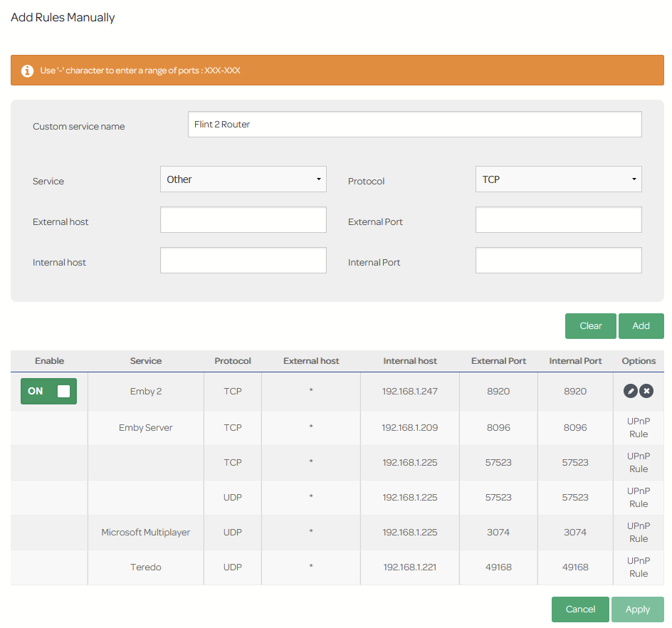Click the External Port input field
This screenshot has height=628, width=672.
coord(558,220)
